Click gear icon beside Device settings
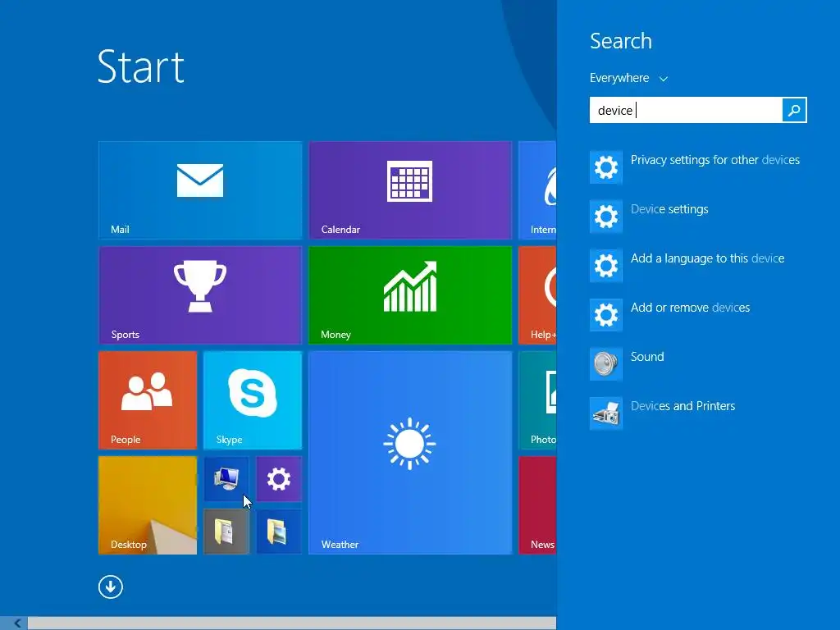This screenshot has width=840, height=630. click(606, 217)
